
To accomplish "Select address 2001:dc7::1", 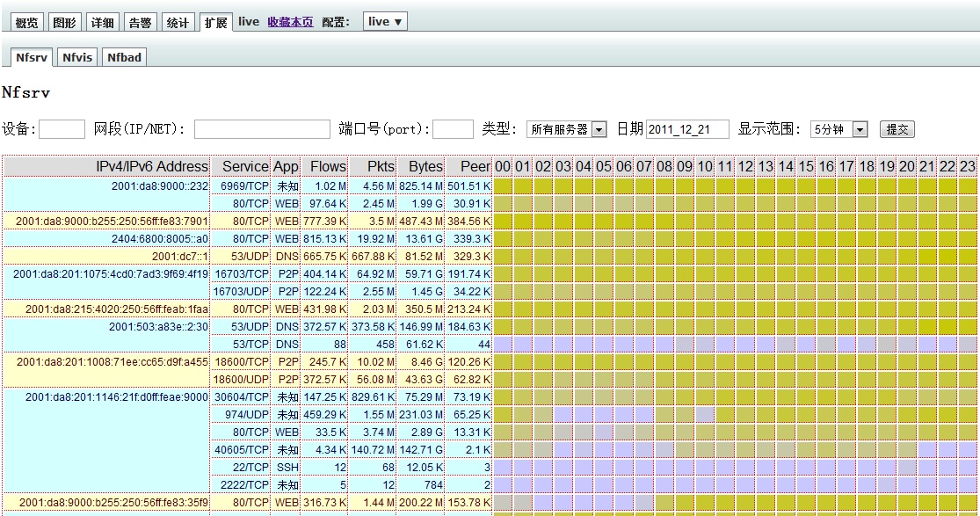I will point(180,257).
